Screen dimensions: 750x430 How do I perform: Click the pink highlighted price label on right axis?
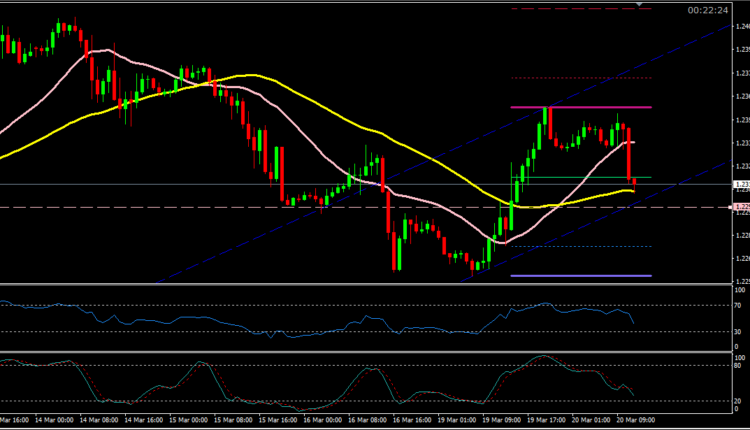pyautogui.click(x=740, y=207)
